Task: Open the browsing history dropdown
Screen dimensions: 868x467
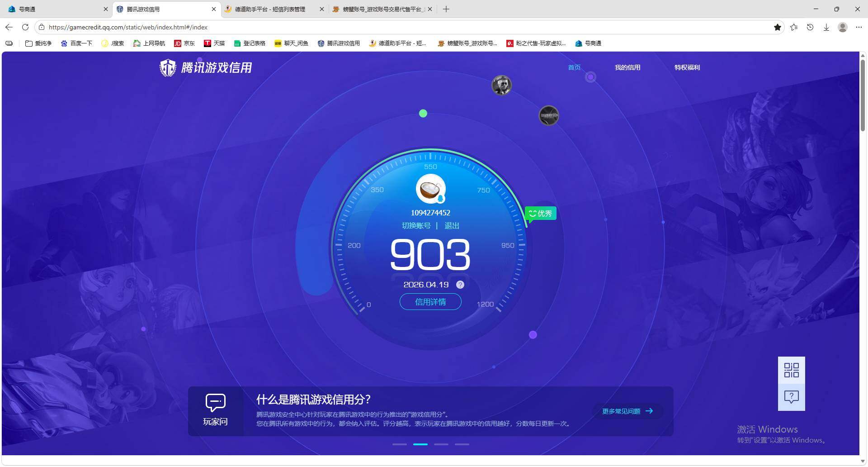Action: click(810, 27)
